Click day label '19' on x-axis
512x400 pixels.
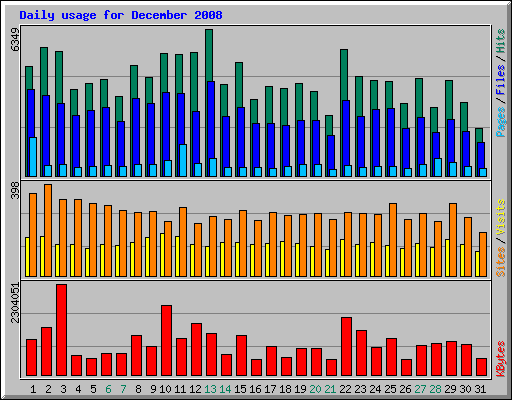tap(300, 389)
